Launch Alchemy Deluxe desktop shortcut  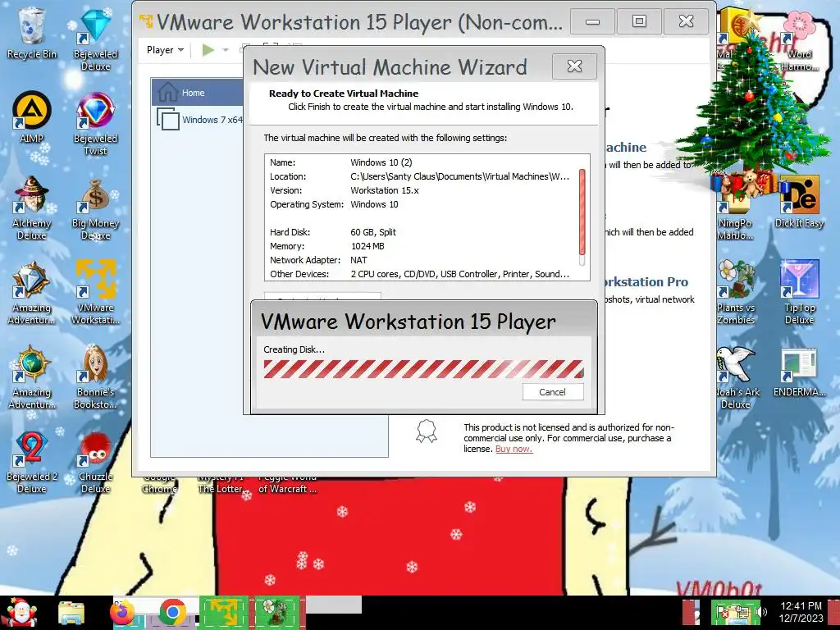(x=32, y=208)
